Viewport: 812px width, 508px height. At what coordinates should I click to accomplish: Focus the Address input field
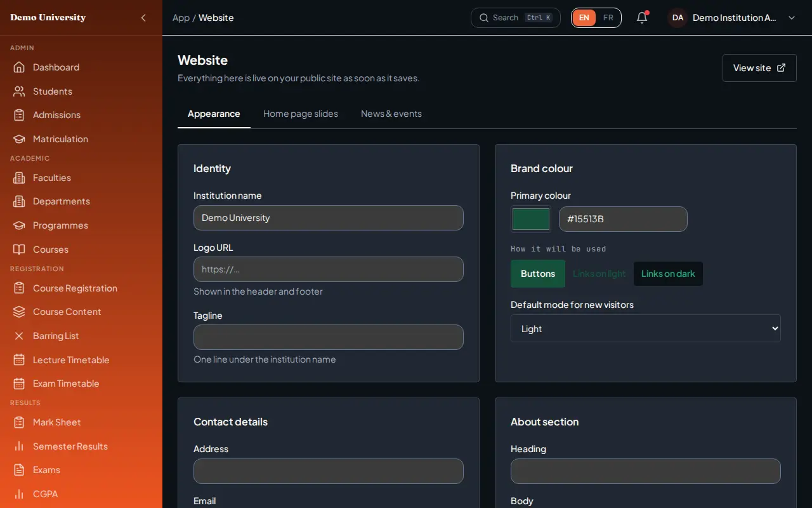click(329, 471)
